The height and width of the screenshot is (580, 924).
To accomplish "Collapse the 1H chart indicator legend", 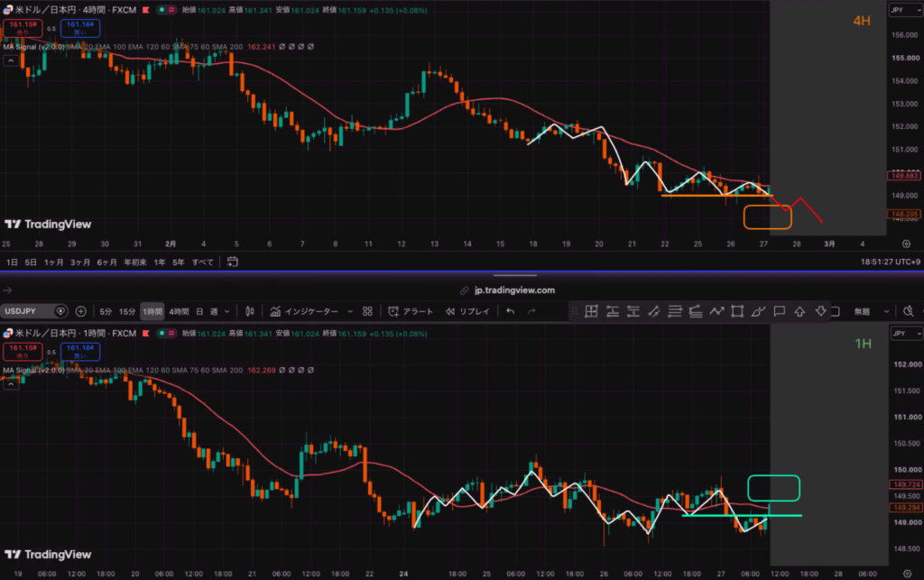I will tap(11, 383).
